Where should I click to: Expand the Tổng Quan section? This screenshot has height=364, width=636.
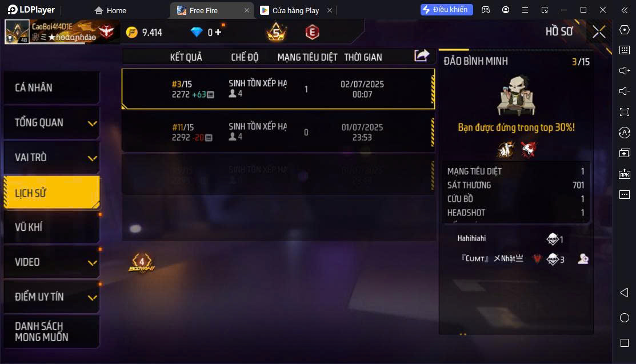pos(51,122)
